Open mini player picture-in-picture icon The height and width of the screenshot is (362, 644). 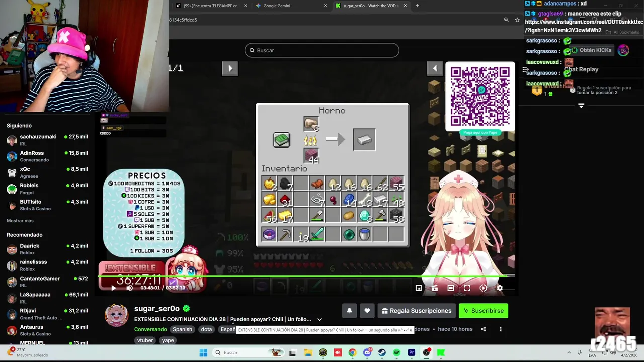pos(419,288)
